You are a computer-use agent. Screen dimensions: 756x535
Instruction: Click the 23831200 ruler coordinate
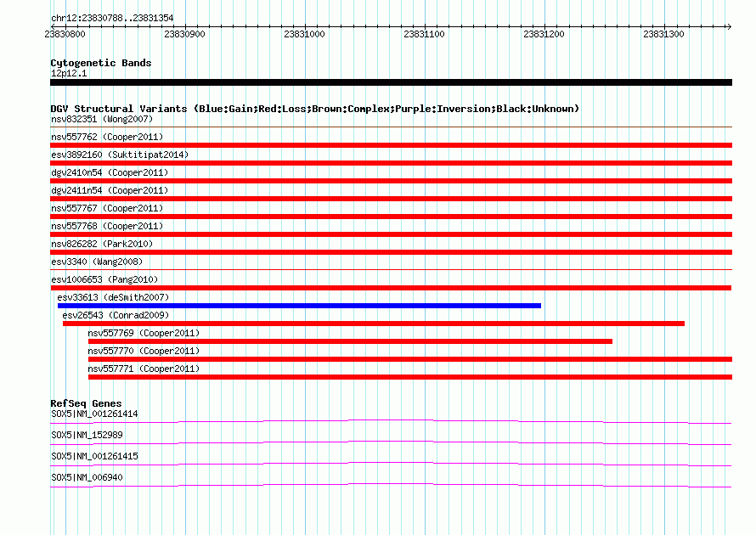pos(544,34)
